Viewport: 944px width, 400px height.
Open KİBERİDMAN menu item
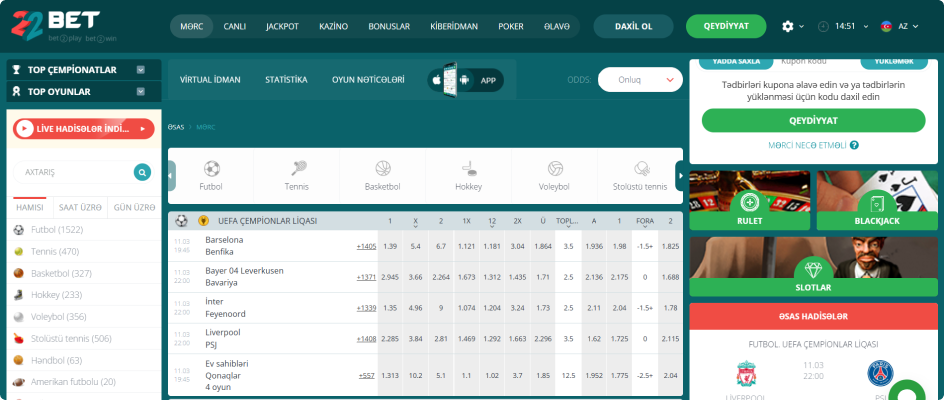click(454, 27)
